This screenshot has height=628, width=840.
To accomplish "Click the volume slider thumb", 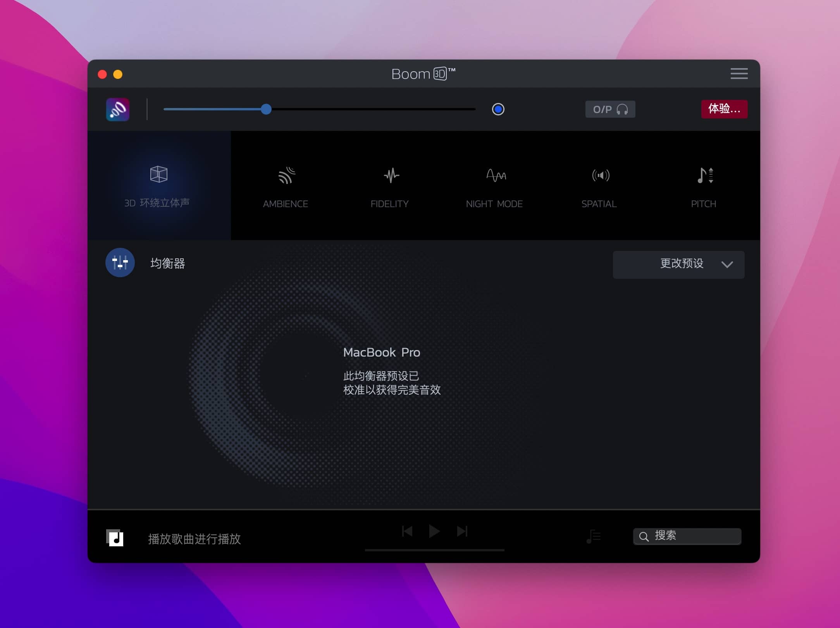I will point(266,109).
